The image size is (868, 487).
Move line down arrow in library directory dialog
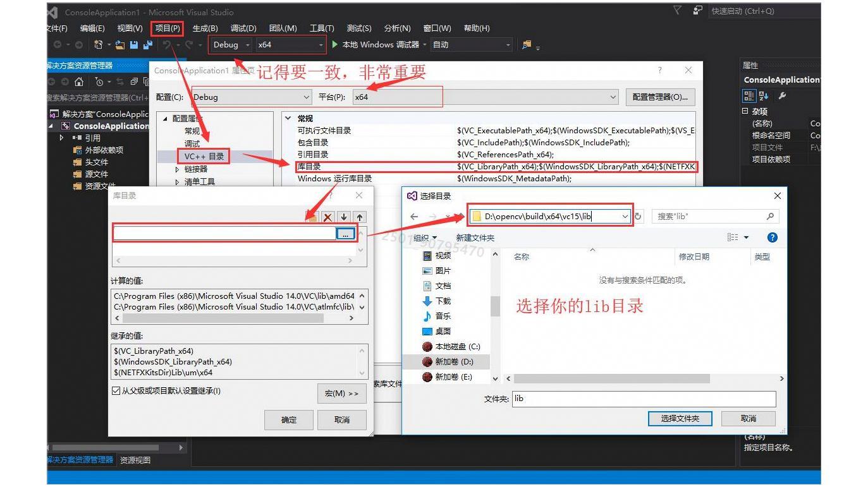(x=343, y=217)
